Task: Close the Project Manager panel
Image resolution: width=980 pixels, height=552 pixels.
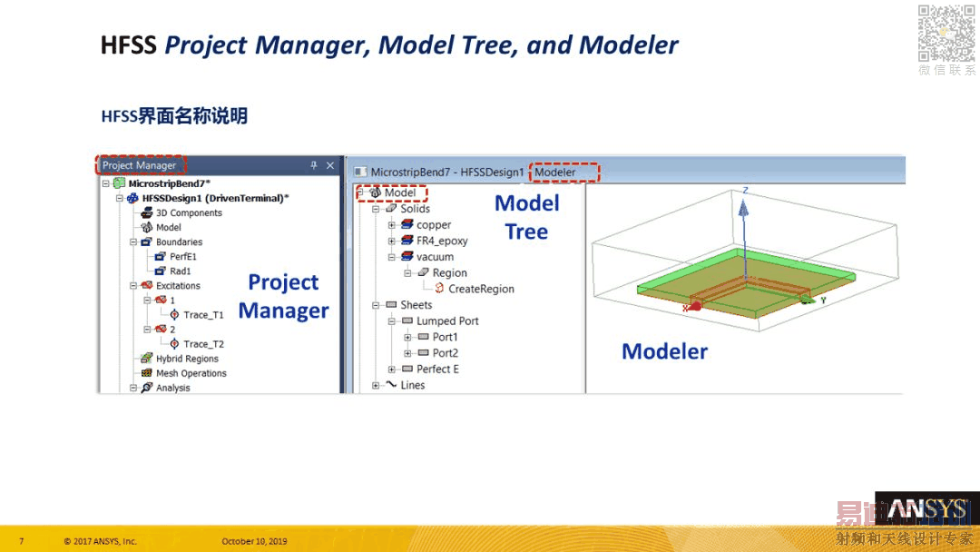Action: coord(330,165)
